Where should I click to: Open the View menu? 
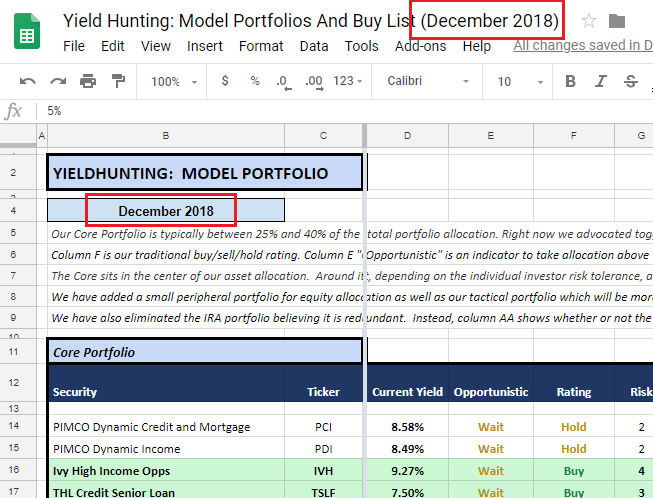pos(155,46)
